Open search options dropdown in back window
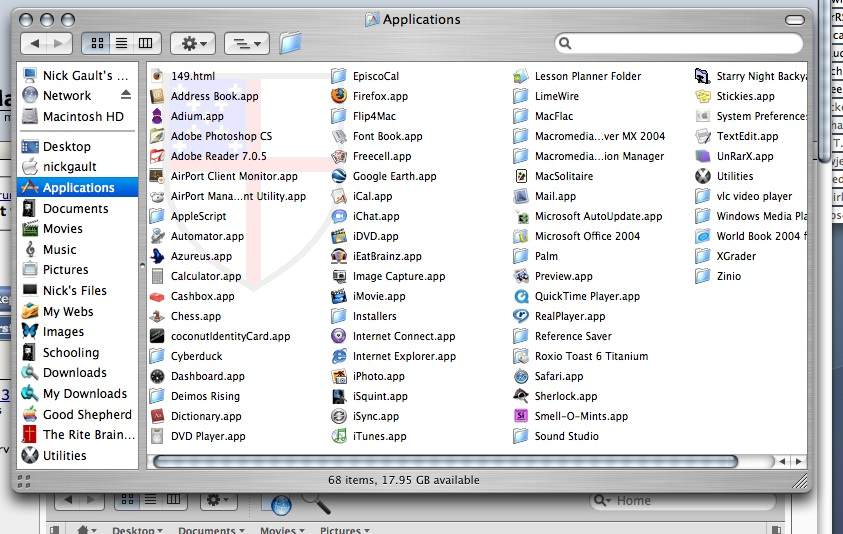 pos(603,501)
